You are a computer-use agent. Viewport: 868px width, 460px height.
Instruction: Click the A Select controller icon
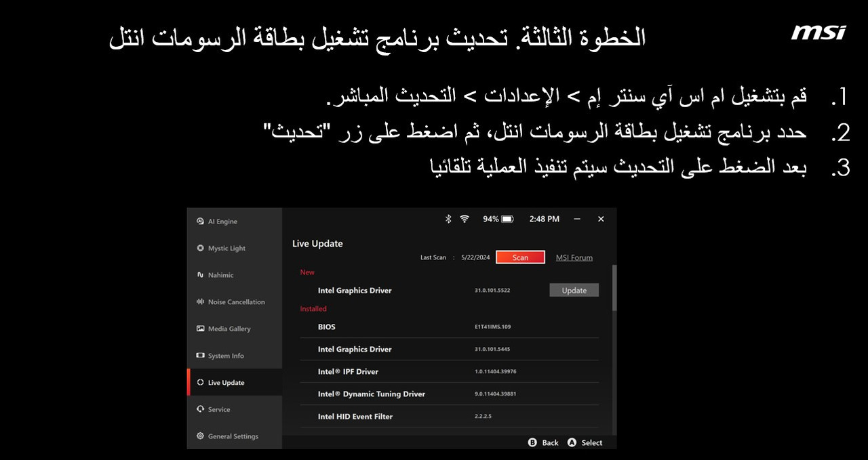[x=572, y=442]
